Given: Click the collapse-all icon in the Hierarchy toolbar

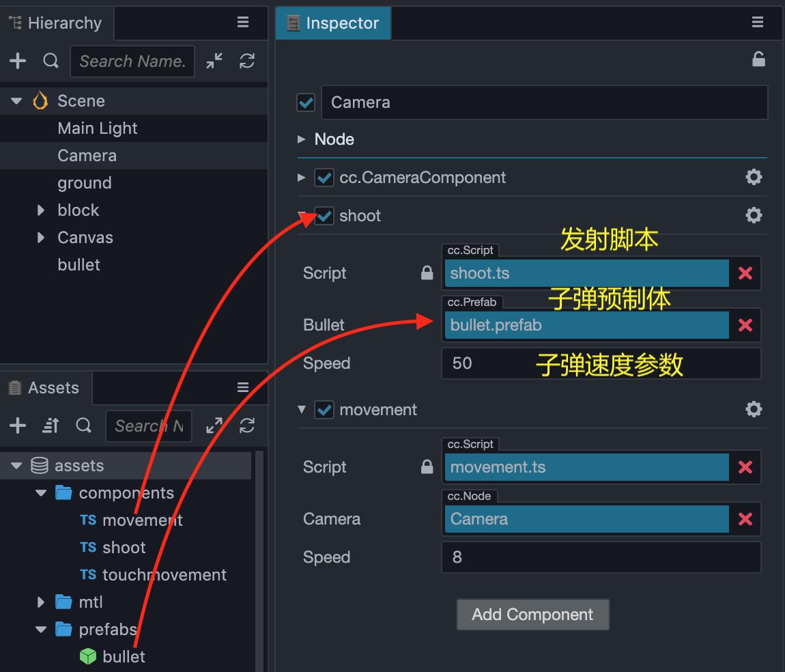Looking at the screenshot, I should [214, 61].
